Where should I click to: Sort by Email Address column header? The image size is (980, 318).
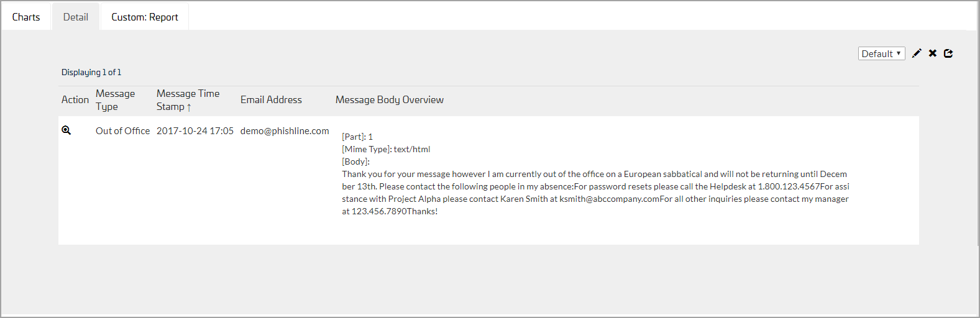[x=271, y=99]
